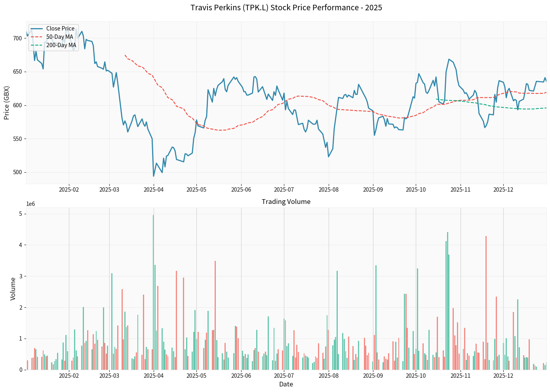Click the blue Close Price legend line sample

coord(37,29)
